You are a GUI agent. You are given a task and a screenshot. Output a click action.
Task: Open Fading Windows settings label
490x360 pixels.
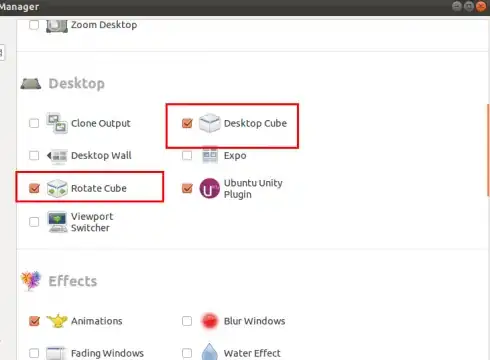[x=107, y=353]
